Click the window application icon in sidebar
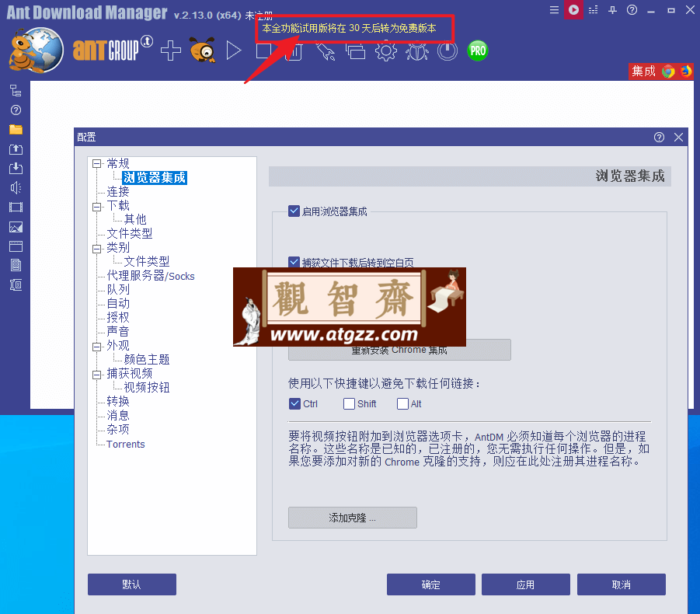 [x=16, y=246]
